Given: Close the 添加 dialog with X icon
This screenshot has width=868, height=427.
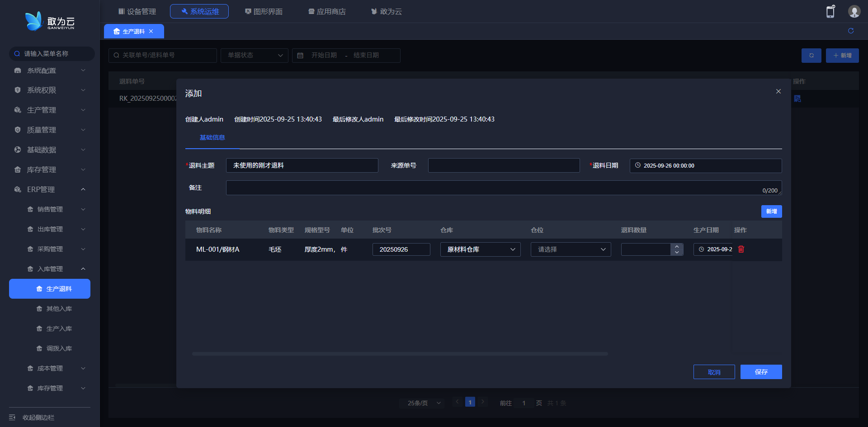Looking at the screenshot, I should point(778,91).
